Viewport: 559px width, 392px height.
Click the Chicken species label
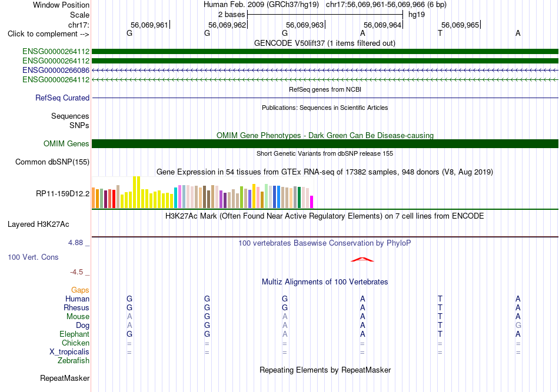pos(75,343)
